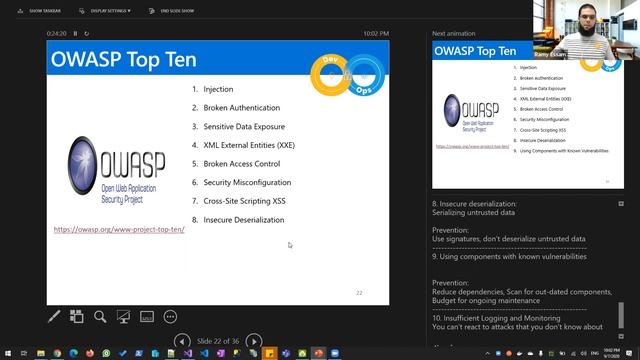The image size is (640, 360).
Task: Click the OWASP Top Ten slide title
Action: pyautogui.click(x=123, y=59)
